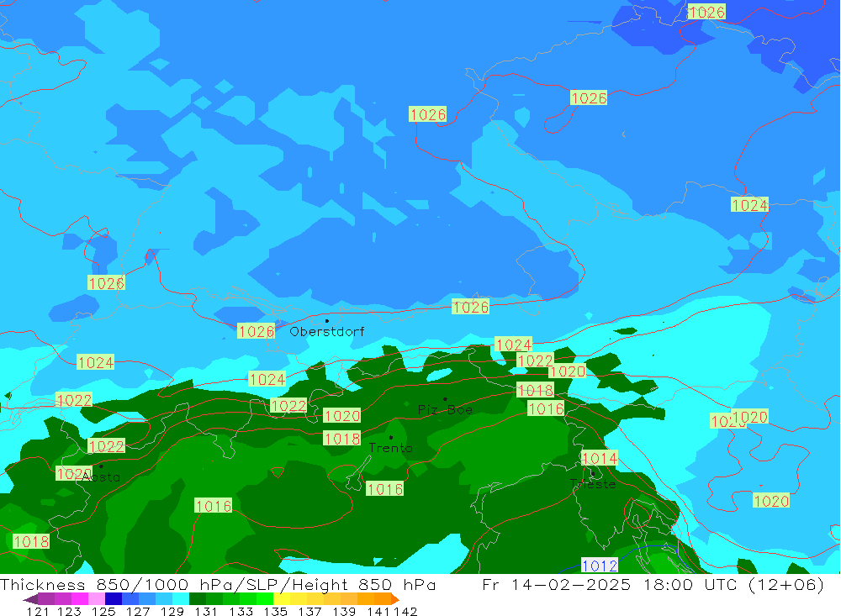Image resolution: width=841 pixels, height=616 pixels.
Task: Select the Piz Boe location label
Action: tap(445, 410)
